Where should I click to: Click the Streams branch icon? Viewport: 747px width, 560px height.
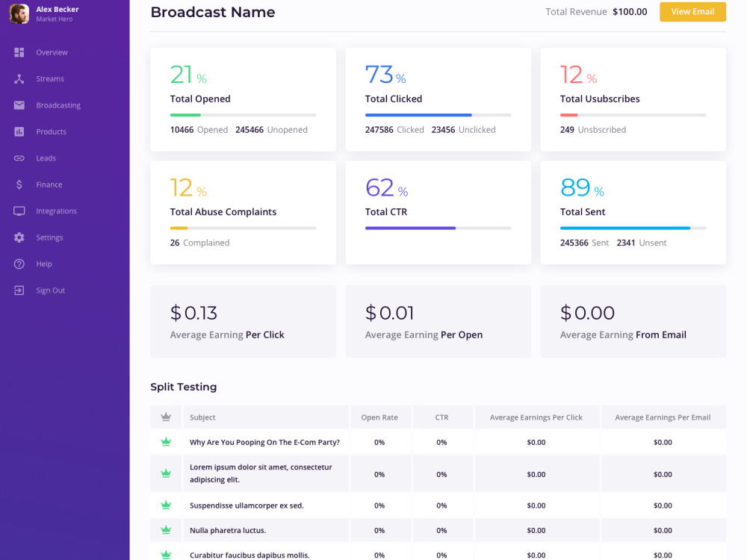tap(19, 79)
